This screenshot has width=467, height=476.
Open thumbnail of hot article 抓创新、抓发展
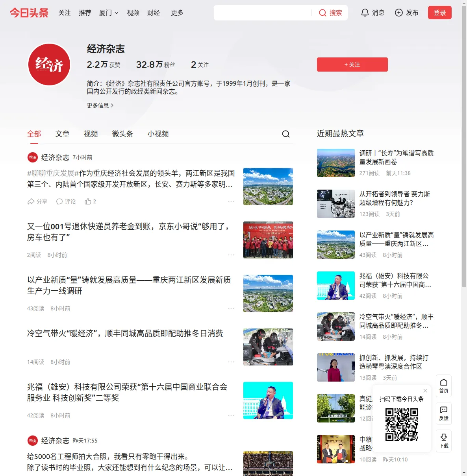(x=336, y=367)
